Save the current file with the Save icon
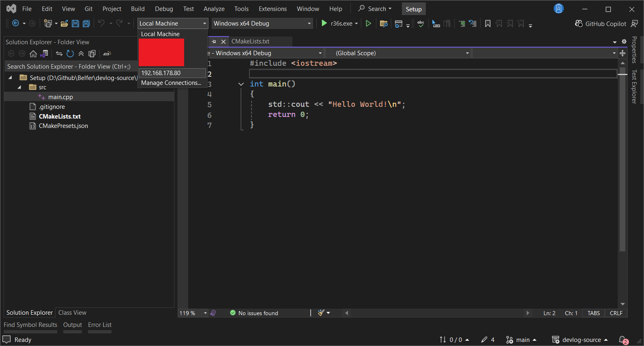644x346 pixels. coord(75,24)
